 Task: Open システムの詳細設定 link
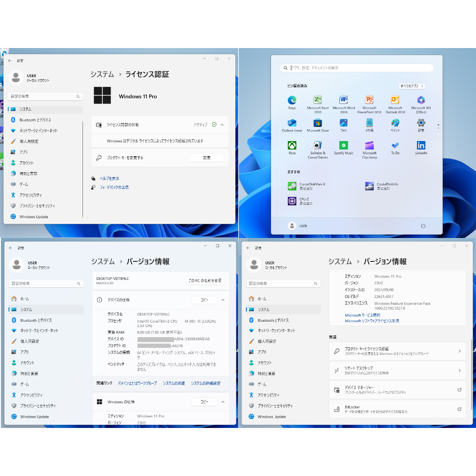[x=205, y=383]
